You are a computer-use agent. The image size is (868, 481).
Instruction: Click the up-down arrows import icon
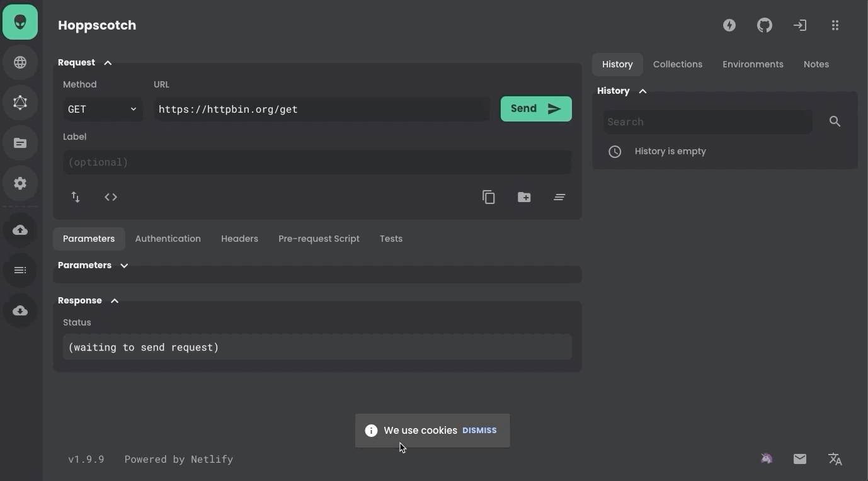[76, 197]
